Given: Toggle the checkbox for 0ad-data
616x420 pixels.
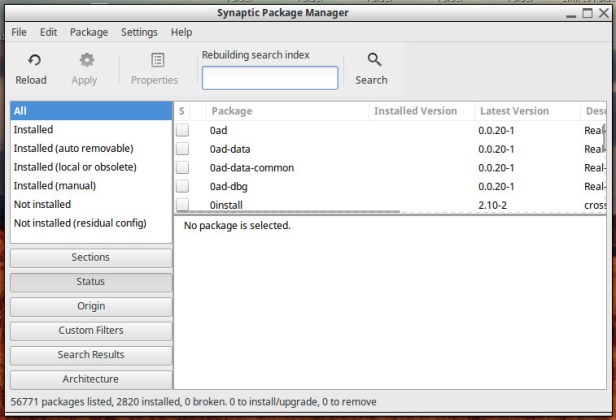Looking at the screenshot, I should [183, 149].
